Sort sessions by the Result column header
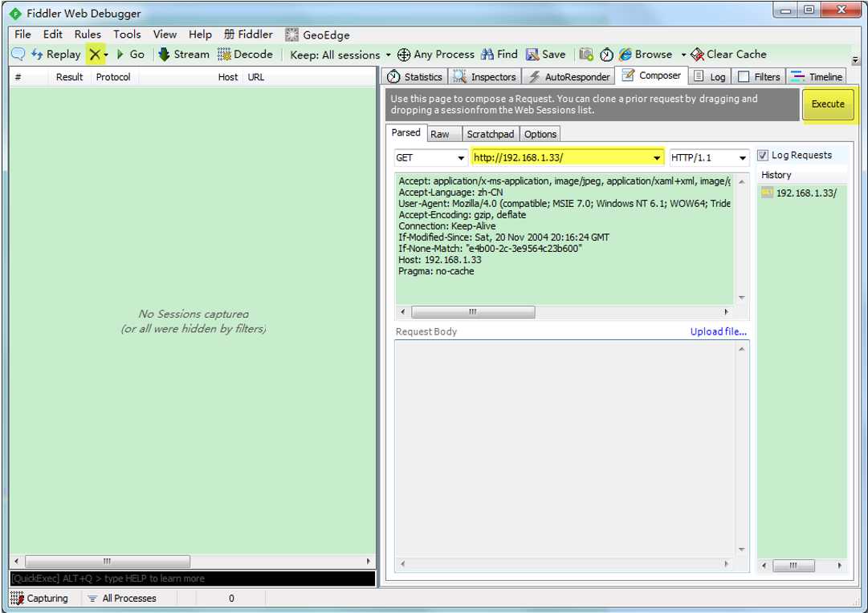Viewport: 868px width, 613px height. (x=69, y=77)
